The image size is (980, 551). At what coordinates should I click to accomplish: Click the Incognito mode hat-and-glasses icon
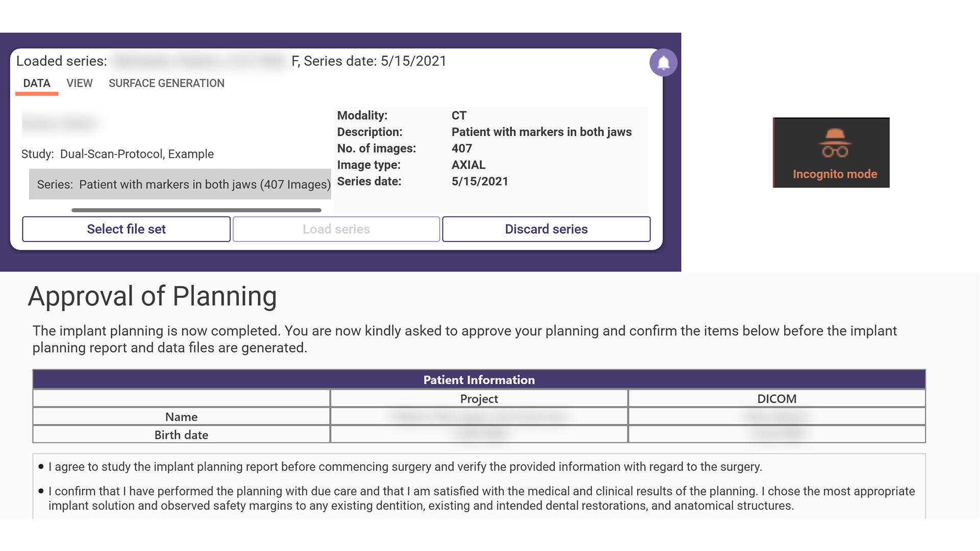tap(835, 143)
